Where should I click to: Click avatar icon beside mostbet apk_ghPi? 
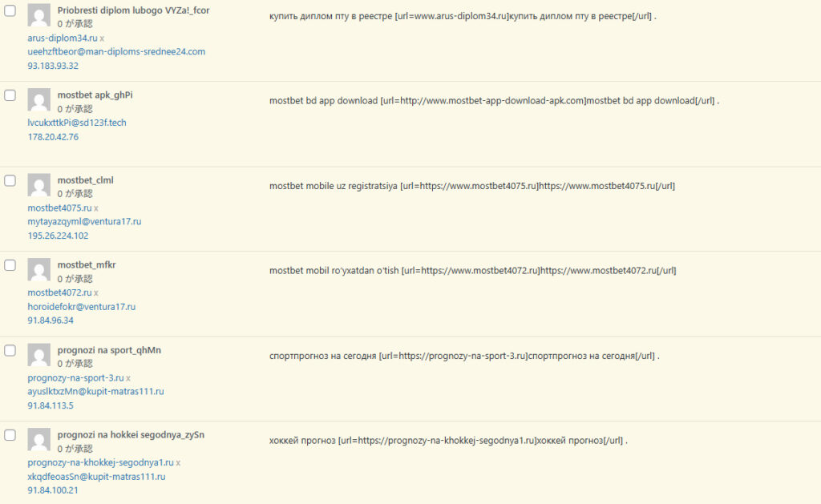point(39,100)
